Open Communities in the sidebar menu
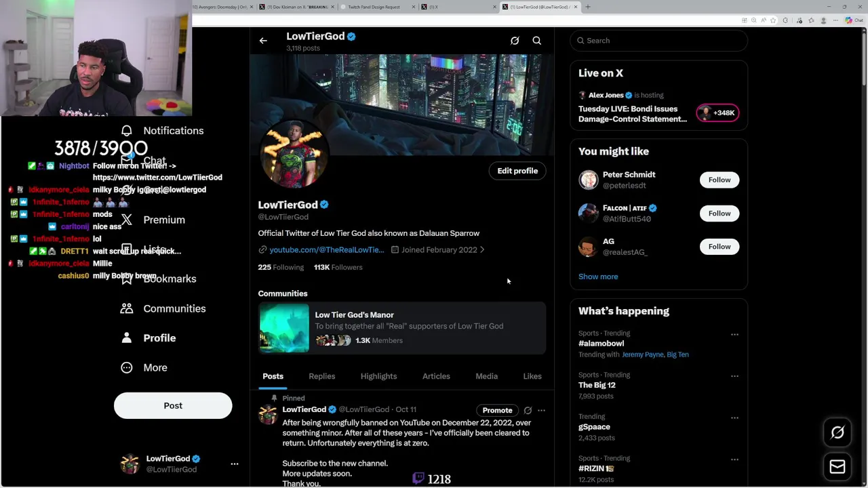The height and width of the screenshot is (488, 868). (x=174, y=308)
